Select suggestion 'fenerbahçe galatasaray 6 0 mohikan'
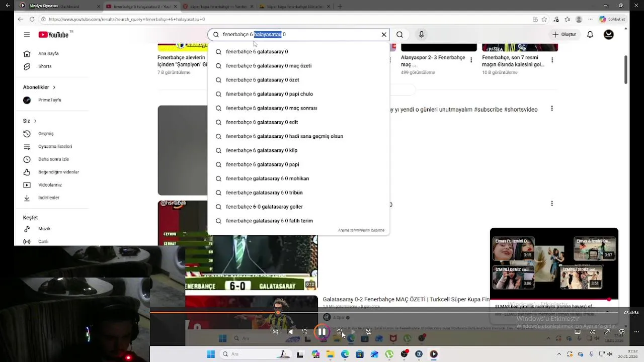Image resolution: width=644 pixels, height=362 pixels. click(x=298, y=178)
